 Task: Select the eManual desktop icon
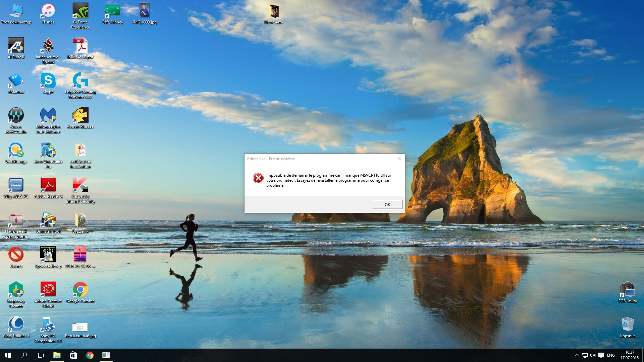coord(16,83)
